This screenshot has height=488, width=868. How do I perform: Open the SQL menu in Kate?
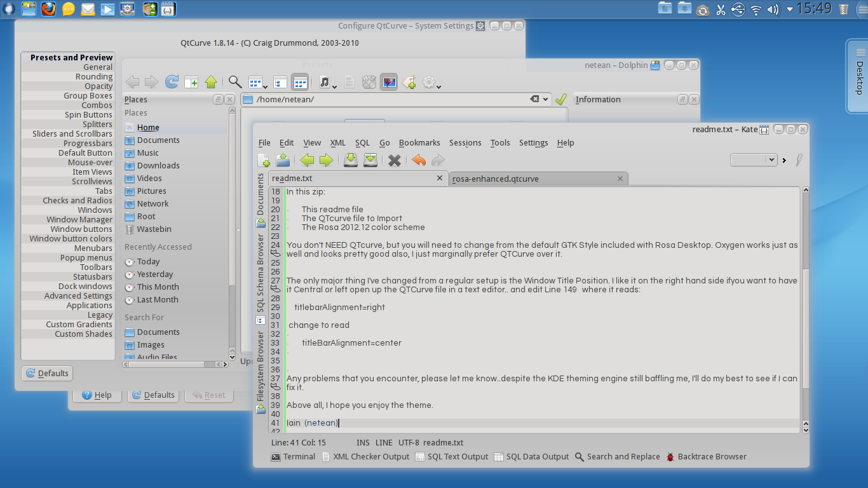pos(362,142)
